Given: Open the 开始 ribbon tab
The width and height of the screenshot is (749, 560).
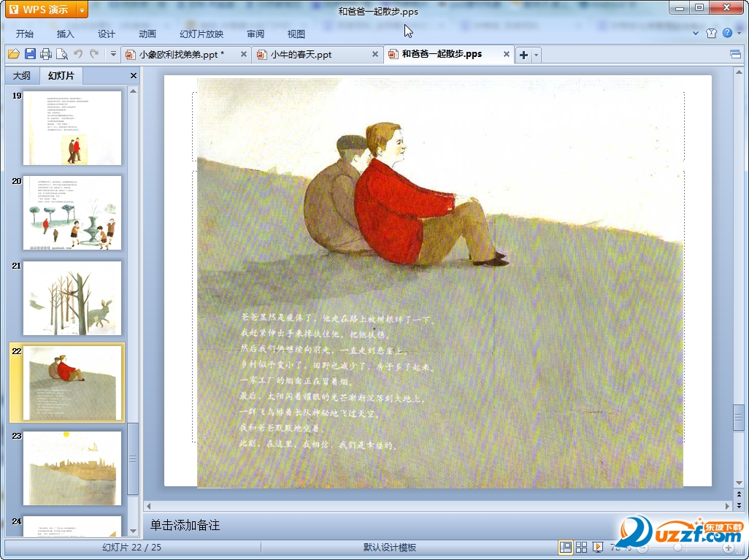Looking at the screenshot, I should pyautogui.click(x=24, y=34).
